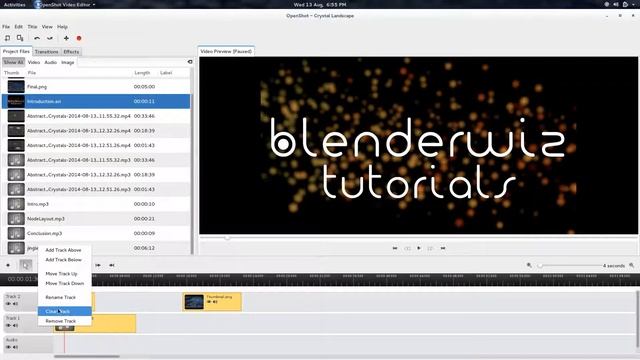Toggle visibility eye on Audio track
The image size is (640, 360).
(x=8, y=347)
